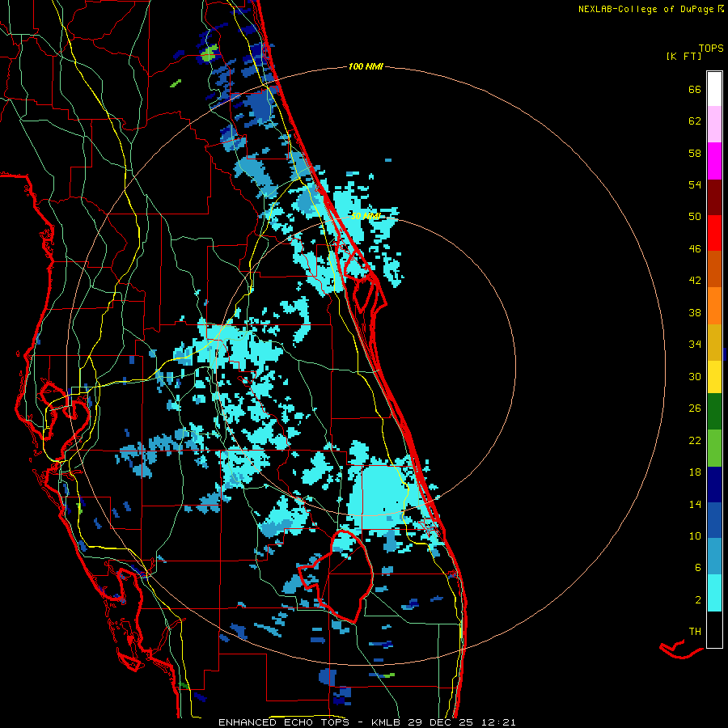This screenshot has width=728, height=728.
Task: Select the magenta 58 kft legend swatch
Action: tap(714, 161)
